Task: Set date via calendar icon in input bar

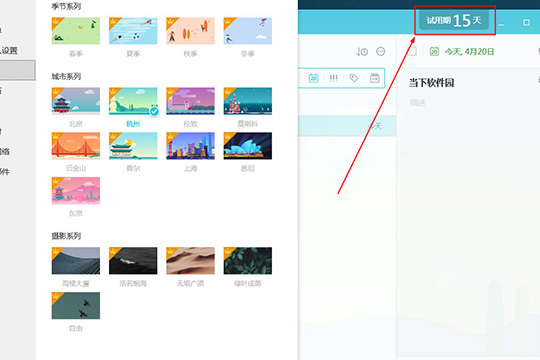Action: click(313, 78)
